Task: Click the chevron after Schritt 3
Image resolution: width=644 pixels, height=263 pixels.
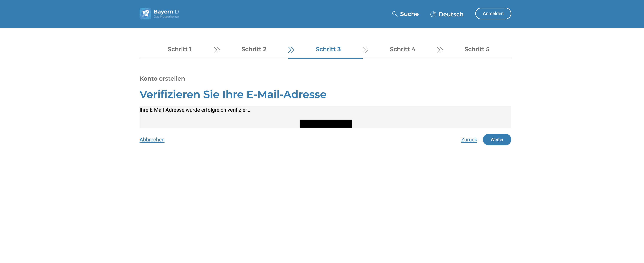Action: coord(365,50)
